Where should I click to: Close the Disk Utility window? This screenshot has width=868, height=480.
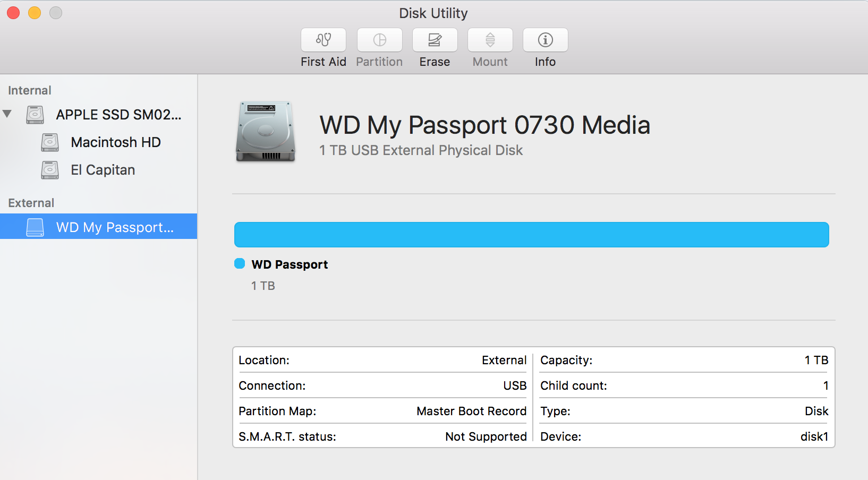point(13,13)
